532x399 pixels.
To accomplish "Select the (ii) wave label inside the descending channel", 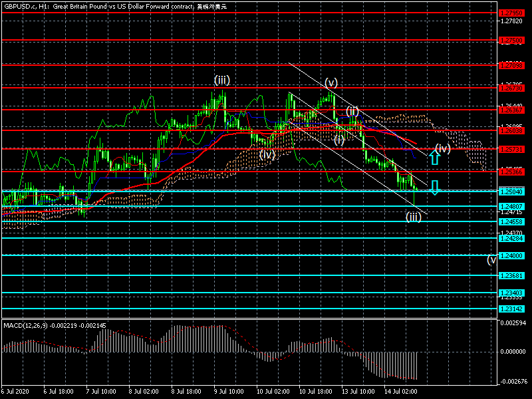I will coord(352,110).
